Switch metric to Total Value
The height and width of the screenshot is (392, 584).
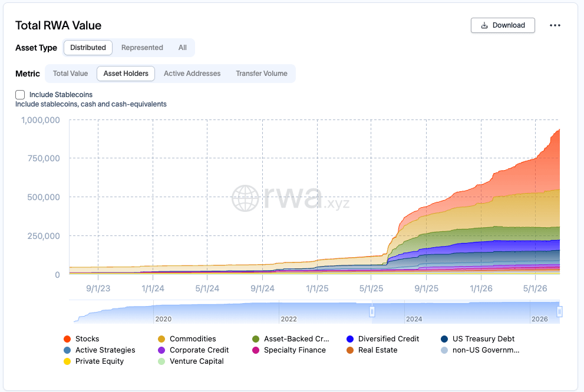tap(70, 74)
